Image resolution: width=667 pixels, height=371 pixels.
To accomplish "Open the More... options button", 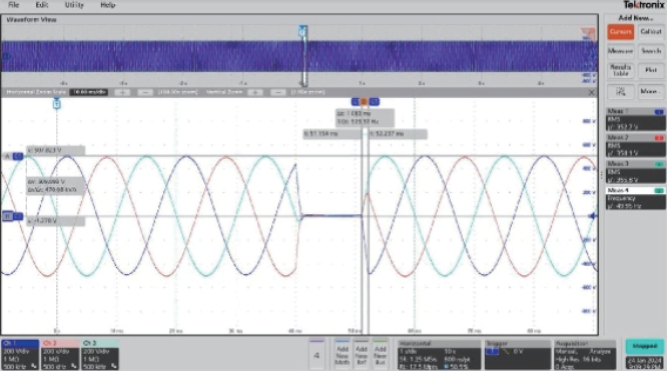I will 651,92.
